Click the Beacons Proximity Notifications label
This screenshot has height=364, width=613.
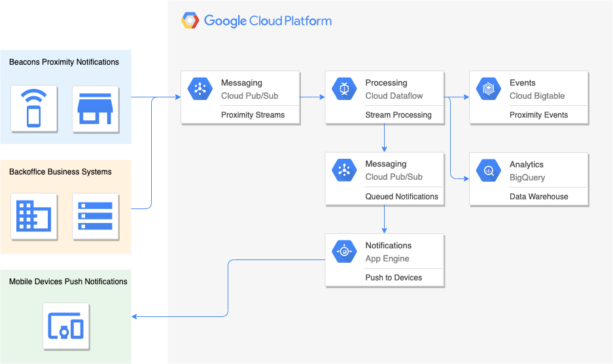(64, 62)
